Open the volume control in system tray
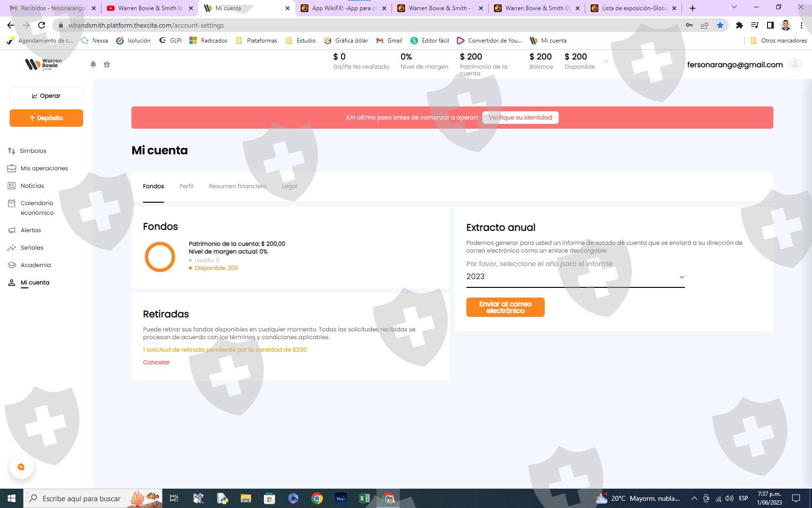 729,498
